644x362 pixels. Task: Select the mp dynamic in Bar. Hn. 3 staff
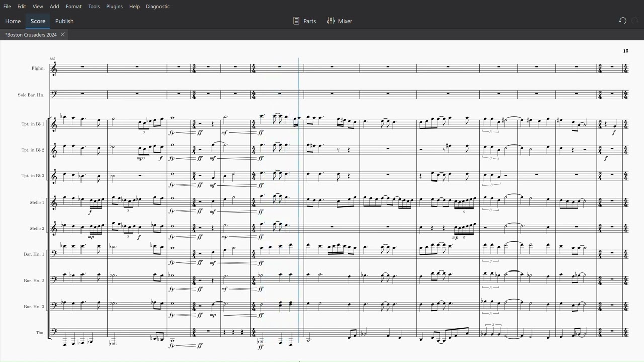(213, 315)
